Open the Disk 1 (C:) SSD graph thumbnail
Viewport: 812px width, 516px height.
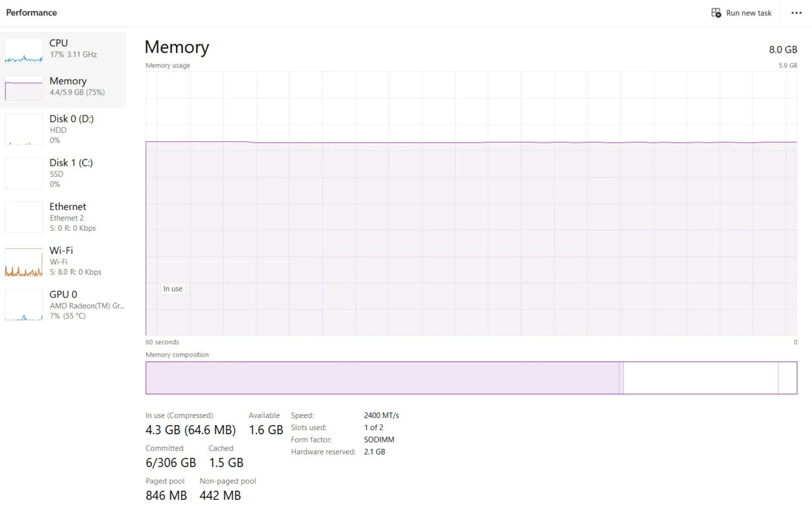click(x=24, y=173)
